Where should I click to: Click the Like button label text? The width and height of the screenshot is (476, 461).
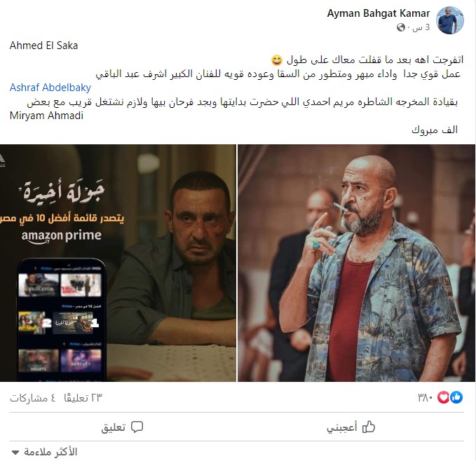coord(342,427)
